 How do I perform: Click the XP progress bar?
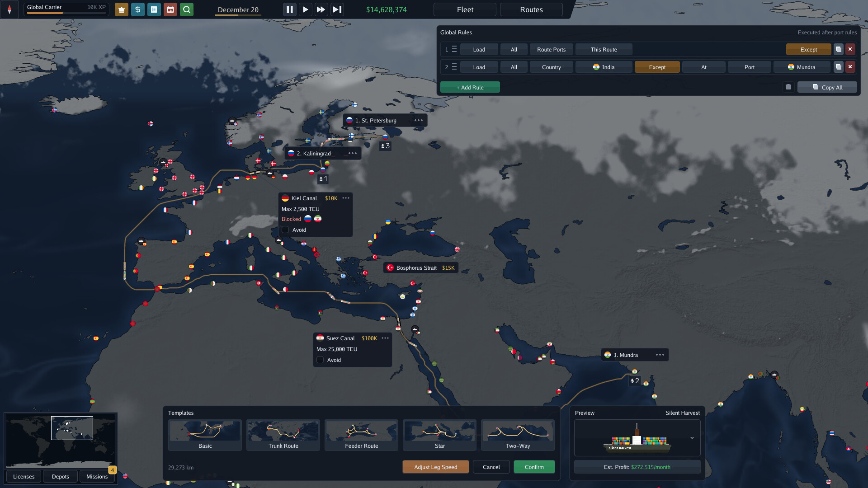[x=66, y=13]
